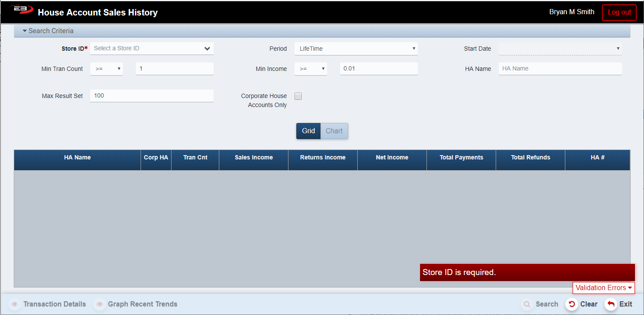Click the Max Result Set field
This screenshot has height=315, width=644.
tap(152, 96)
